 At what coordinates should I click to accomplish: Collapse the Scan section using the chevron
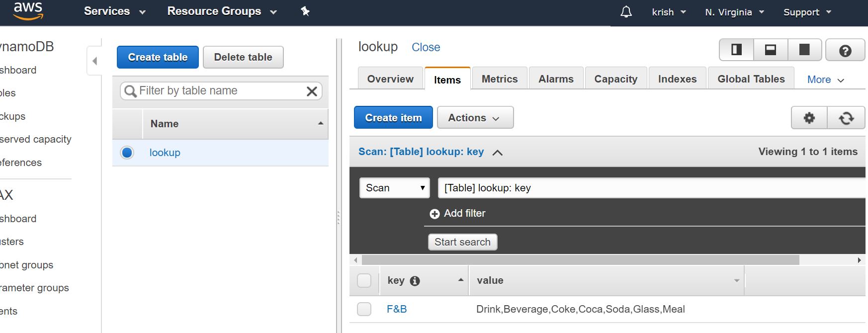[x=497, y=153]
